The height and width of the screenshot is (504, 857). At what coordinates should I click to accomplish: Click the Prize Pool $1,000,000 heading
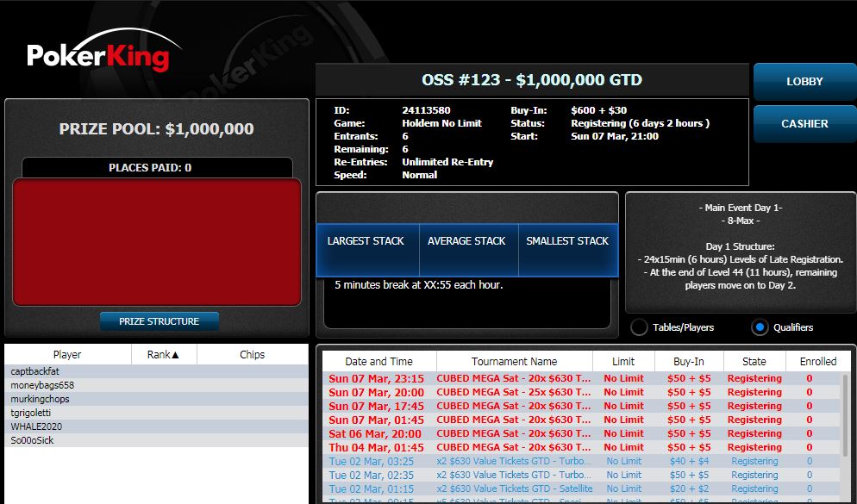tap(156, 129)
